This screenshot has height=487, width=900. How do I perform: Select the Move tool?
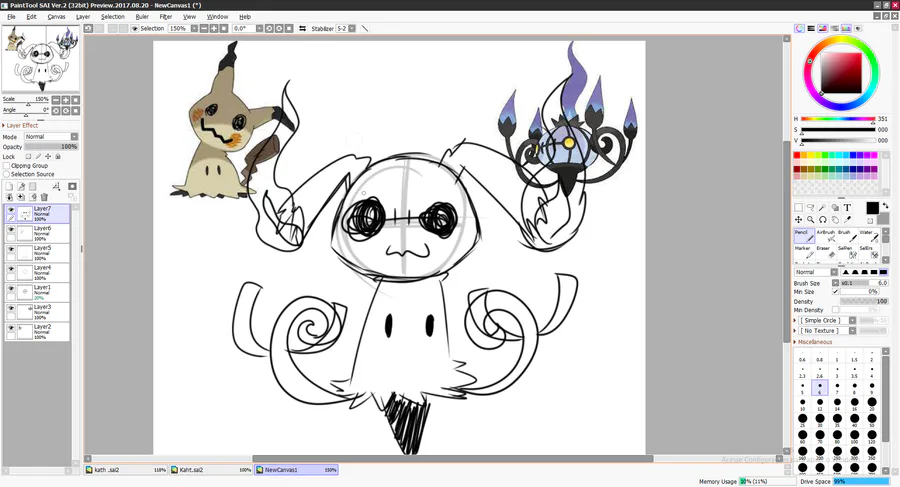pyautogui.click(x=798, y=219)
